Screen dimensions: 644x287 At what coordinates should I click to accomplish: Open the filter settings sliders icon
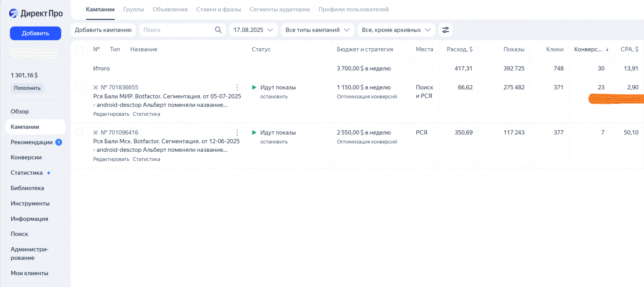tap(446, 30)
